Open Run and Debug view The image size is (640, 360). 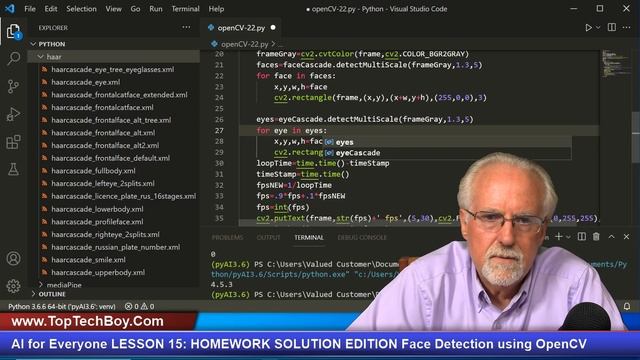tap(13, 114)
